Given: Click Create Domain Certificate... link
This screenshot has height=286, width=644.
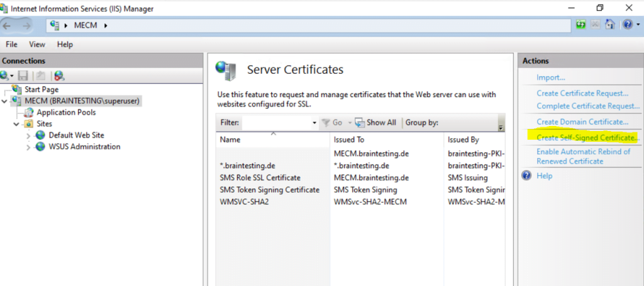Looking at the screenshot, I should [582, 122].
